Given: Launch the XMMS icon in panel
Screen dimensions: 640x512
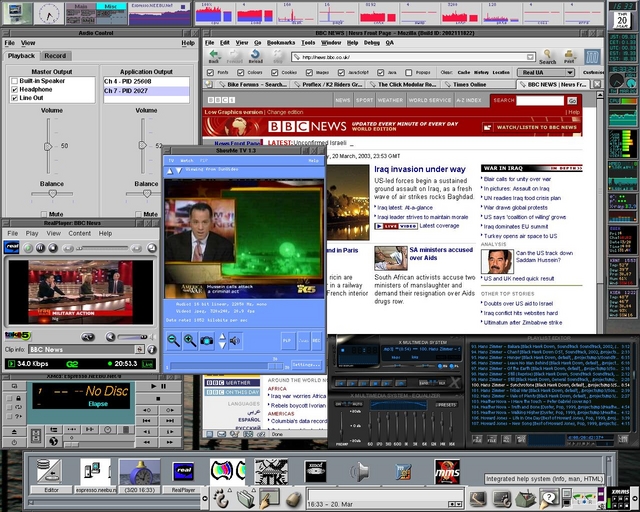Looking at the screenshot, I should (x=447, y=472).
